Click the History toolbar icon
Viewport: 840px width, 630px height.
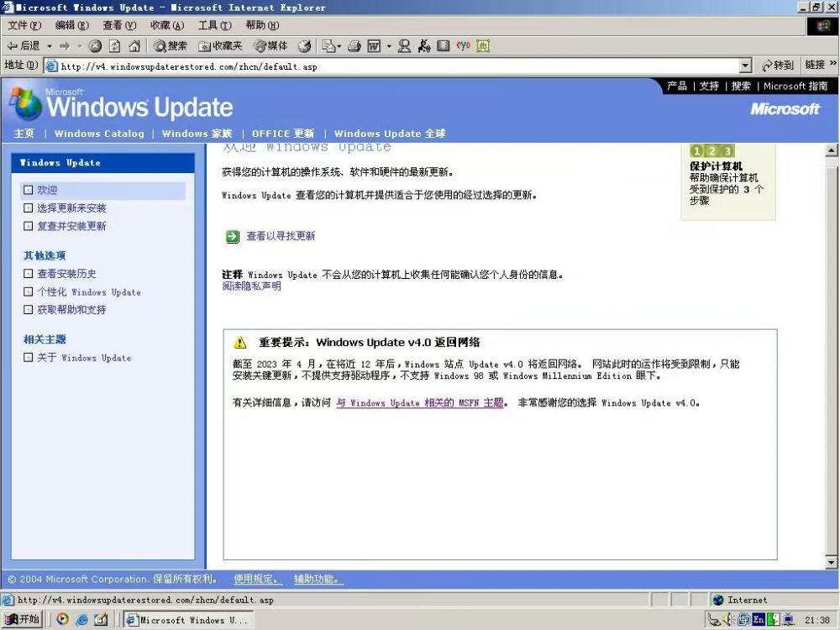(x=304, y=46)
